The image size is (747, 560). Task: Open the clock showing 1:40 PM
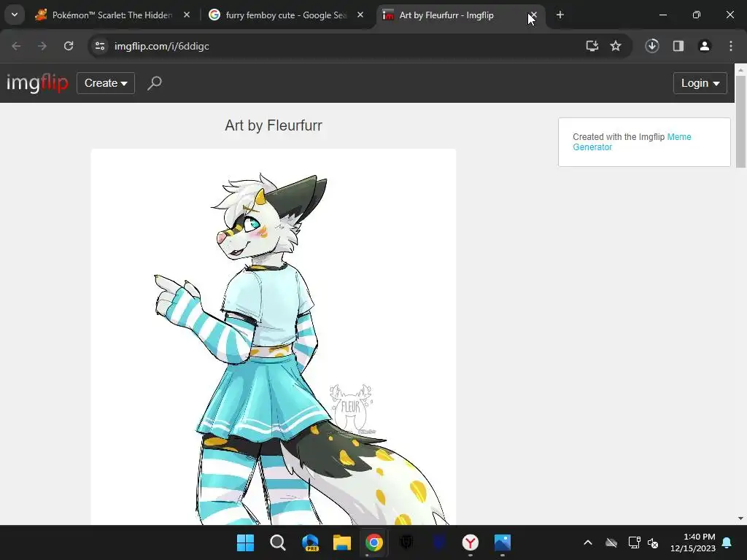click(x=693, y=542)
